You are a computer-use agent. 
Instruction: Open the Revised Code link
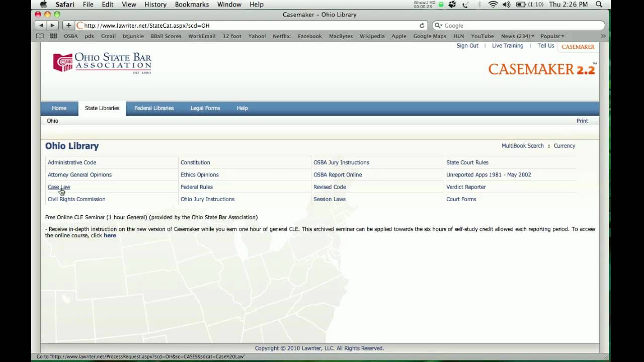(330, 187)
